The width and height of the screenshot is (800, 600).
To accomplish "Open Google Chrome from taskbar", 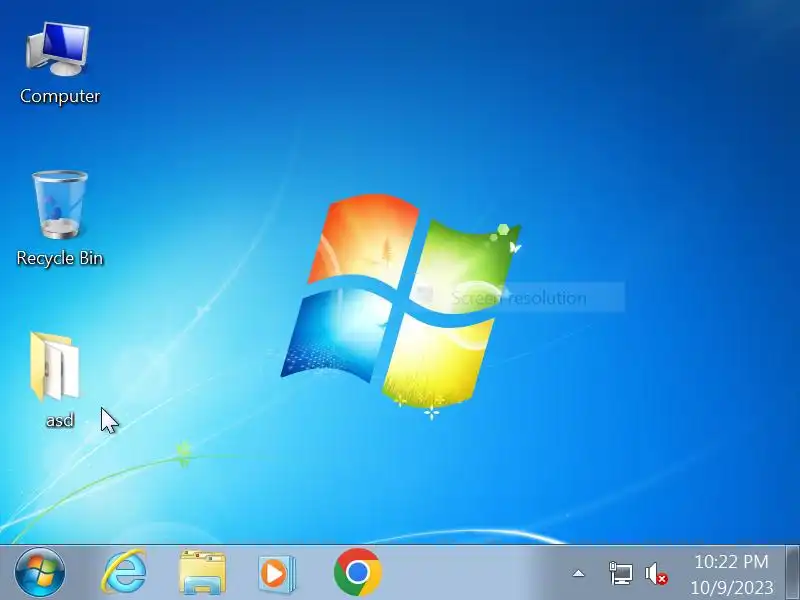I will pyautogui.click(x=358, y=572).
